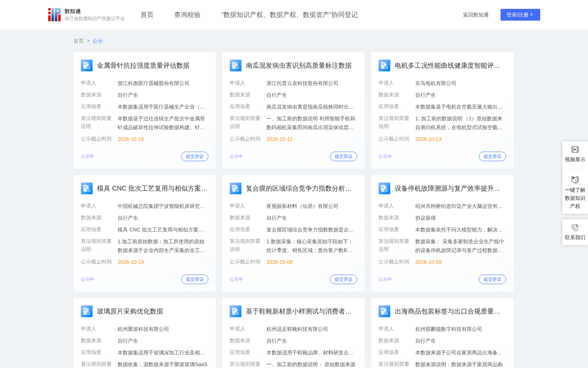The image size is (588, 368).
Task: Click the document icon beside 金属骨针抗拉强度质量评估数据
Action: pyautogui.click(x=87, y=66)
